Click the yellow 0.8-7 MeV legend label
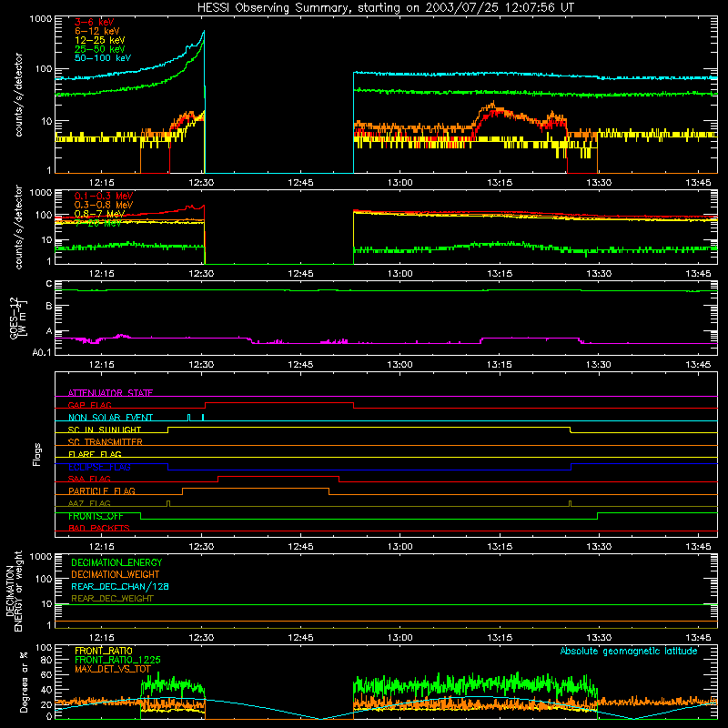This screenshot has height=728, width=728. tap(100, 214)
